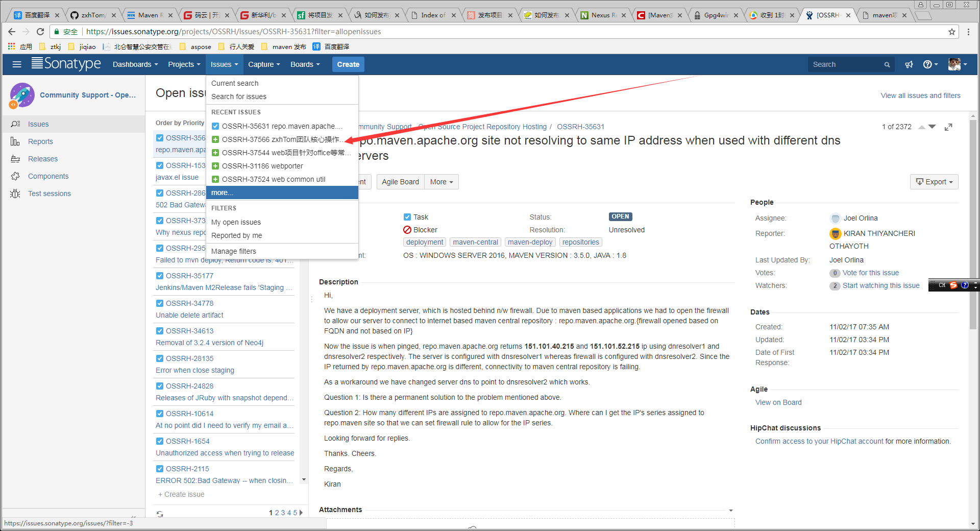Open the View on Board link
The image size is (980, 531).
778,402
